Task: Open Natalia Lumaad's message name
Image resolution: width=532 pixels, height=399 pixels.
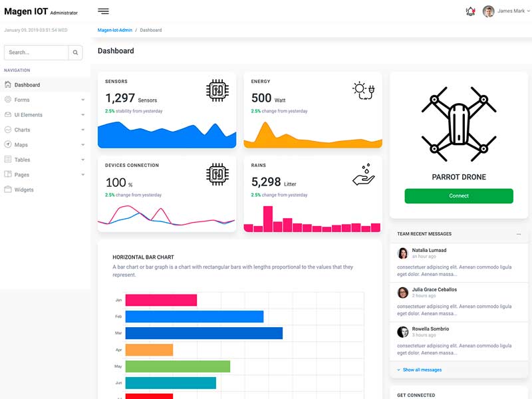Action: coord(429,250)
